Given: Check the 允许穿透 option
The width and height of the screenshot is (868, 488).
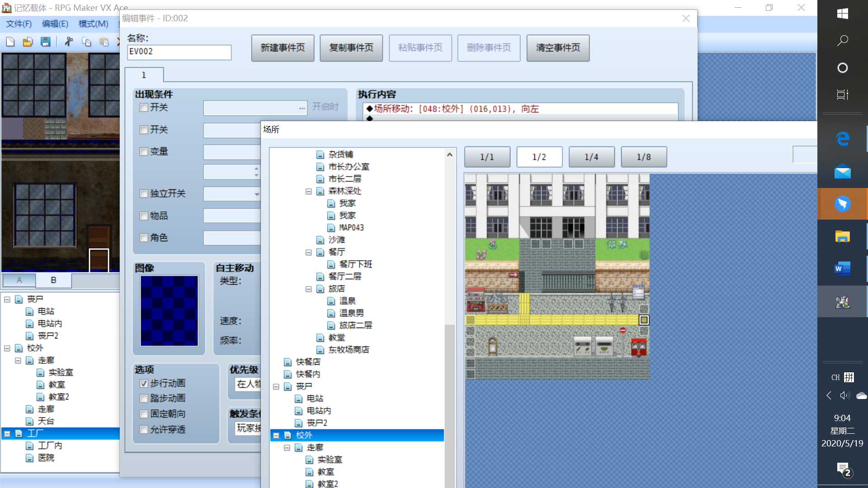Looking at the screenshot, I should pyautogui.click(x=144, y=430).
